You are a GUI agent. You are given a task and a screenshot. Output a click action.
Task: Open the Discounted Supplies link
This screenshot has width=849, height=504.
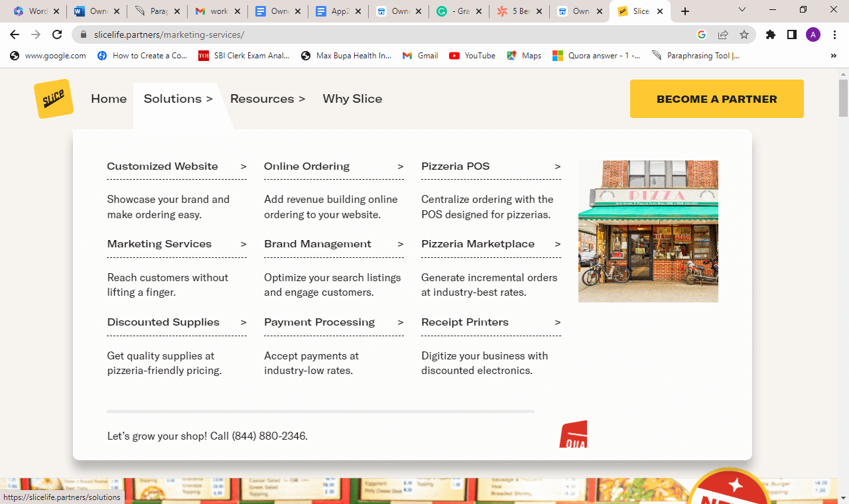pyautogui.click(x=163, y=322)
